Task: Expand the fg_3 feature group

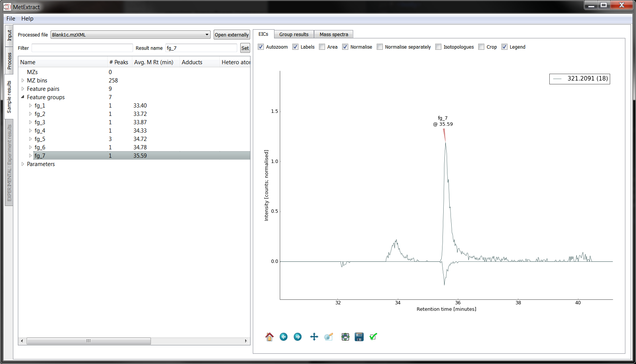Action: [30, 122]
